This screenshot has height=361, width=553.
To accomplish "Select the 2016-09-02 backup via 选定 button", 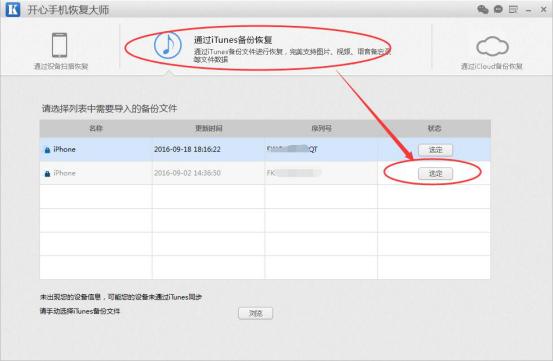I will (x=435, y=173).
